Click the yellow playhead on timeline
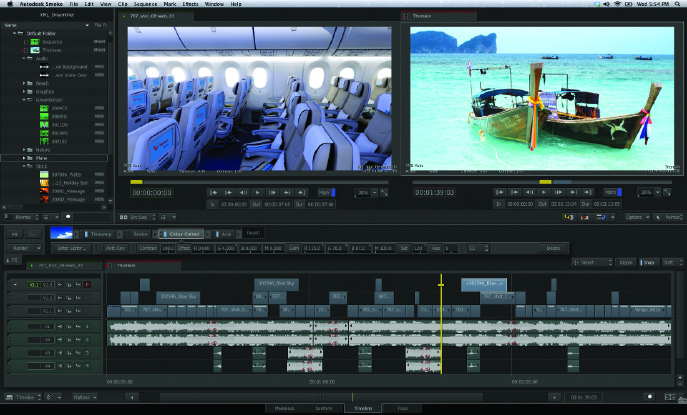Viewport: 687px width, 415px height. 440,284
